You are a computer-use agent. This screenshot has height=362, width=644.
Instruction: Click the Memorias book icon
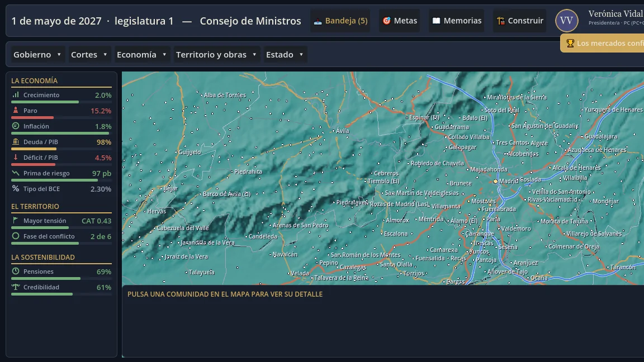(x=436, y=21)
